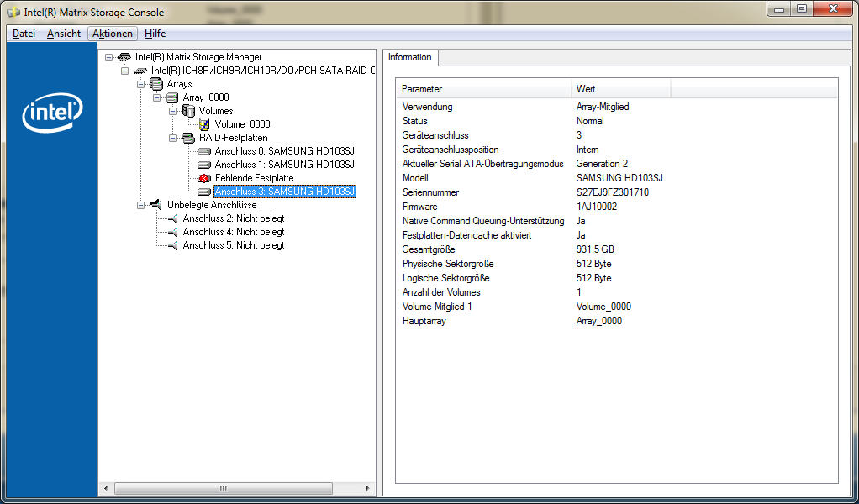
Task: Click the Gesamtgröße value 931.5 GB
Action: tap(595, 249)
